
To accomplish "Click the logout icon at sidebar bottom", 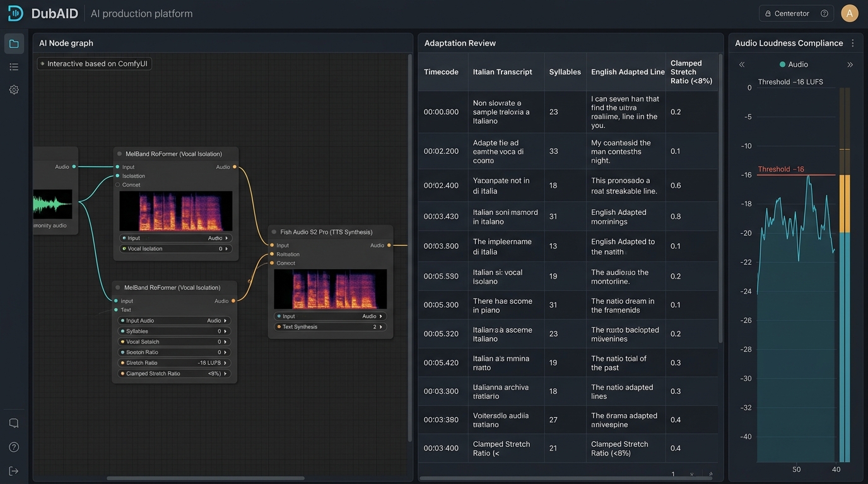I will pos(14,471).
